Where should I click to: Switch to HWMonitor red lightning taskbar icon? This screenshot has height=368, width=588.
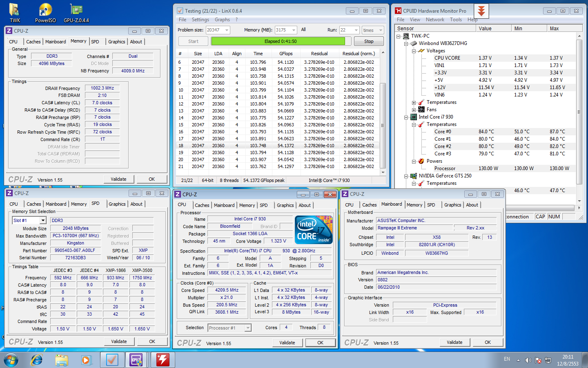163,360
